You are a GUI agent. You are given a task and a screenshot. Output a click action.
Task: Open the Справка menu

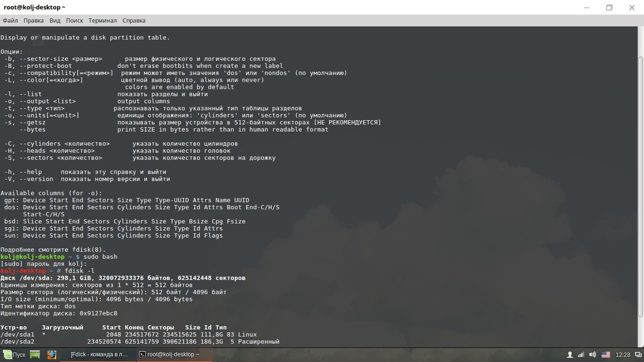point(134,21)
